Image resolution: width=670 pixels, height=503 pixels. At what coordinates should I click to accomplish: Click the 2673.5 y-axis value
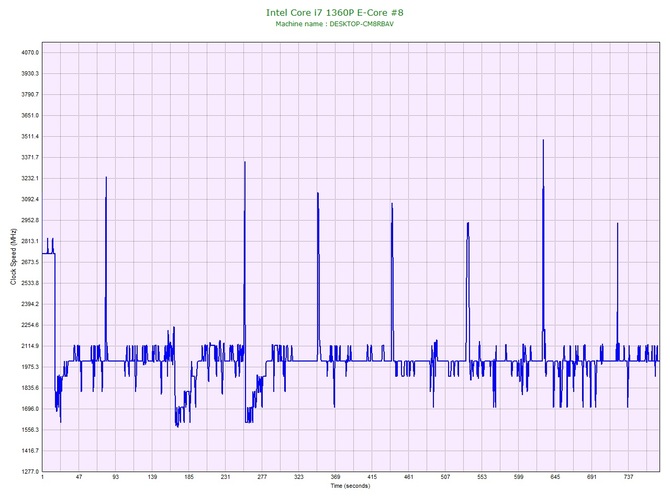[x=30, y=262]
